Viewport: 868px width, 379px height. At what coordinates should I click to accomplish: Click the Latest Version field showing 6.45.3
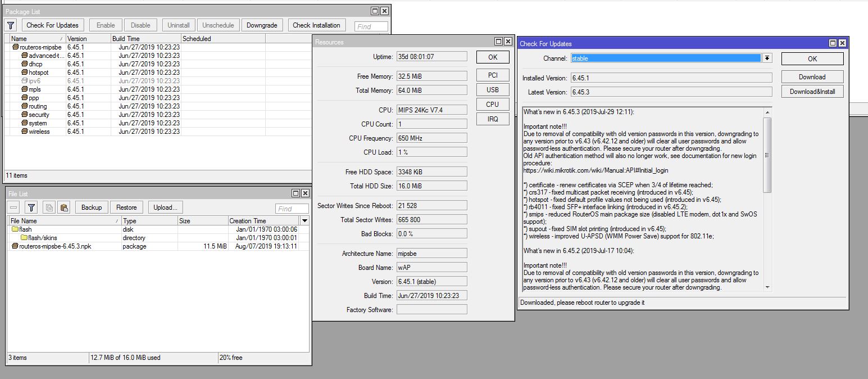[x=671, y=92]
